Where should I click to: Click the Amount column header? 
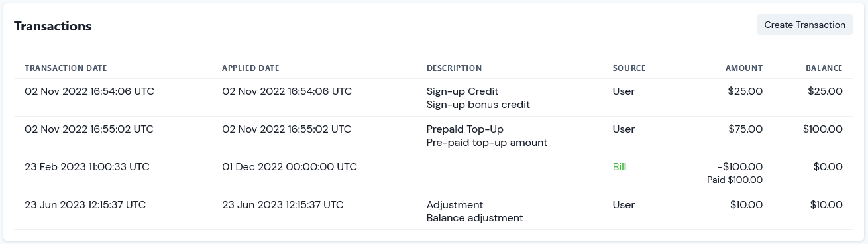[x=744, y=68]
